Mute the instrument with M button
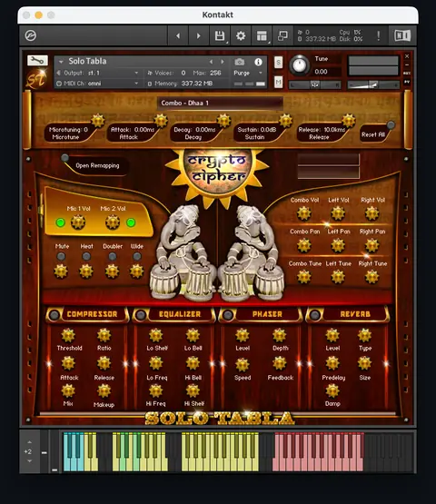Viewport: 436px width, 504px height. [279, 83]
